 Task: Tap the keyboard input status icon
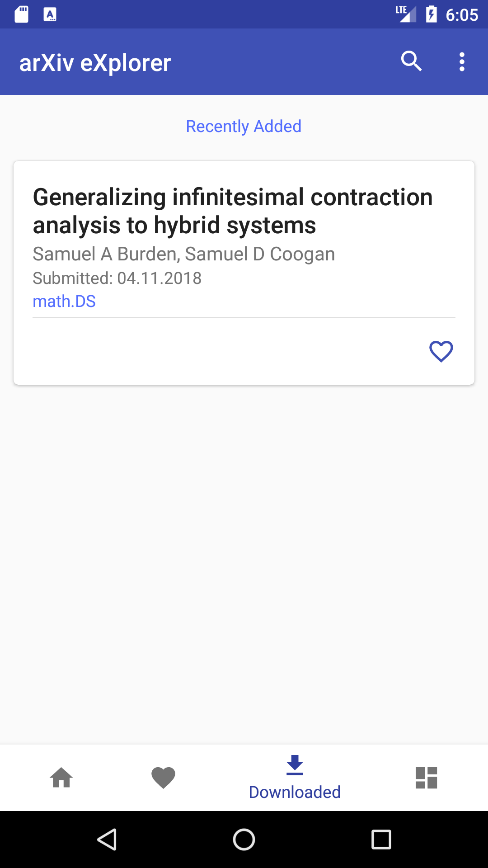click(50, 14)
